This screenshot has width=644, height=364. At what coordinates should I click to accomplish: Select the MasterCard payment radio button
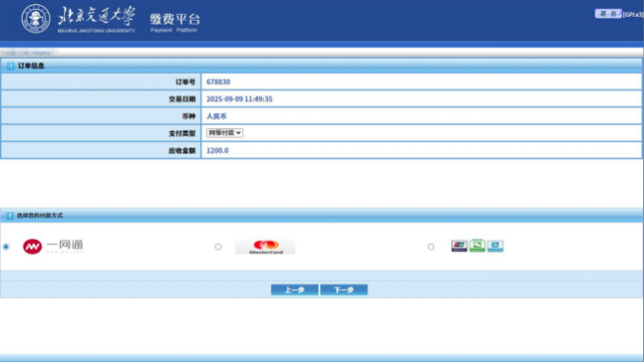tap(218, 247)
